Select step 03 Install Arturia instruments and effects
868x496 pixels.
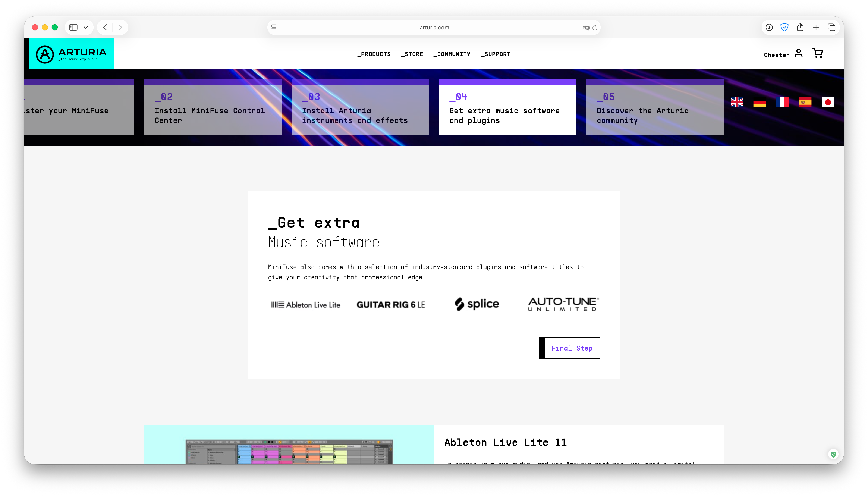(x=360, y=108)
